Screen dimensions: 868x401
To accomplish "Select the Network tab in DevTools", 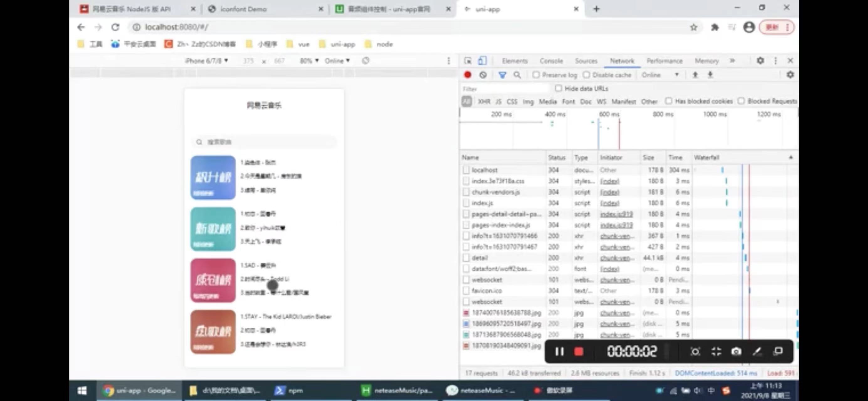I will [621, 61].
